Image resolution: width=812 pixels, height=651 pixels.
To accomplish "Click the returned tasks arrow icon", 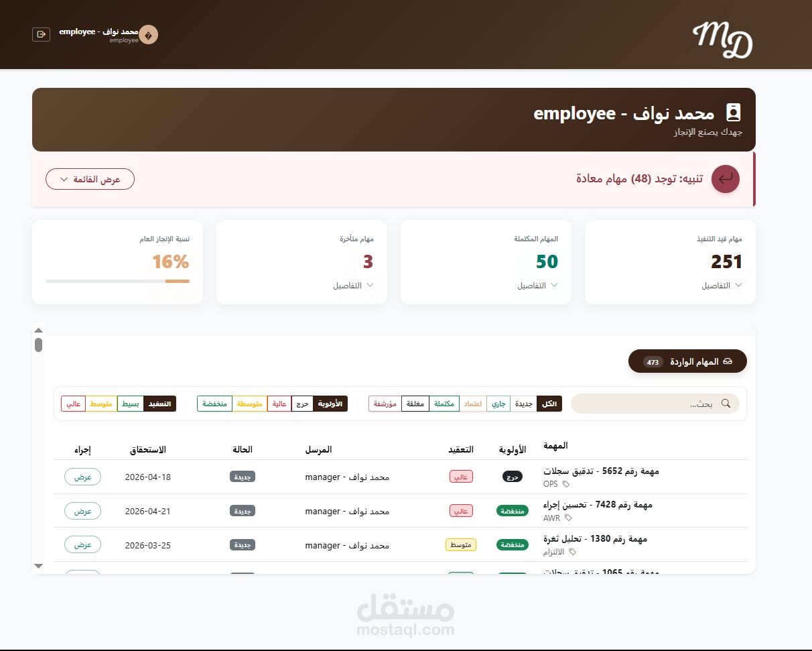I will click(726, 179).
